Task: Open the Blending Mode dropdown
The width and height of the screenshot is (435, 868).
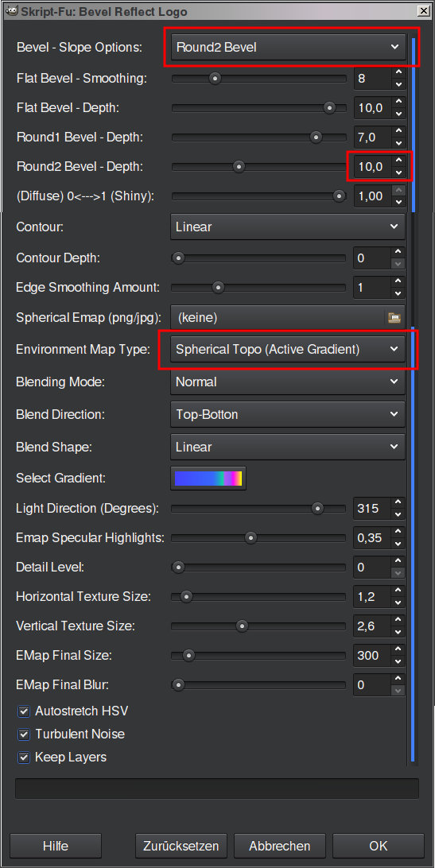Action: [x=288, y=382]
